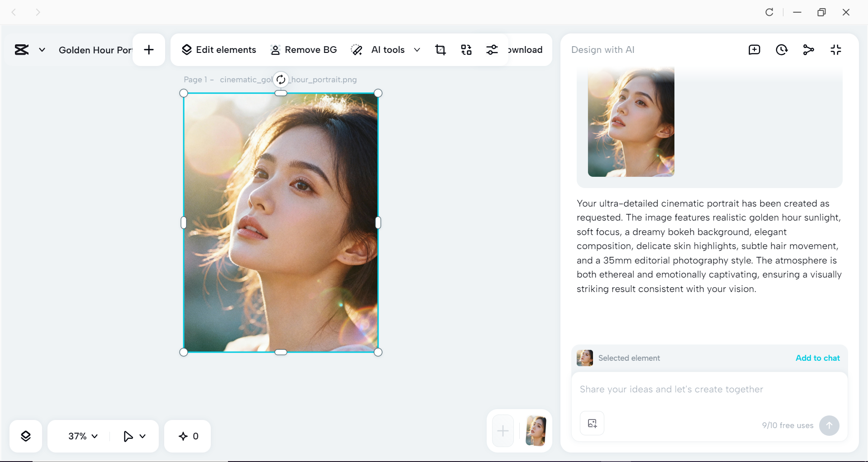This screenshot has height=462, width=868.
Task: Open the adjust settings sliders icon
Action: [x=492, y=50]
